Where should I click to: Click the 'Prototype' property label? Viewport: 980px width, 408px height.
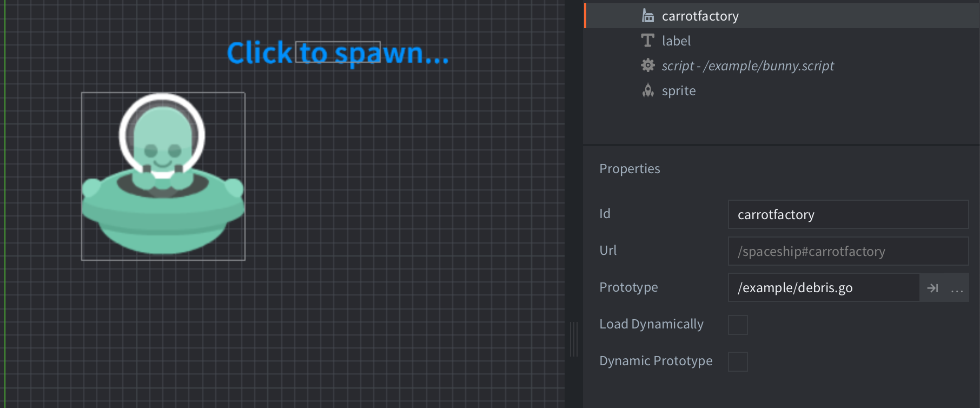[628, 287]
